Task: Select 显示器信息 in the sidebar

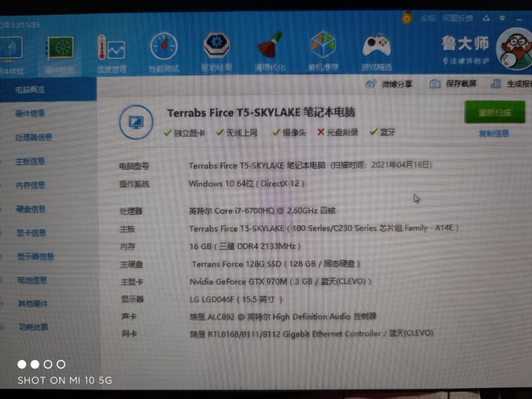Action: 36,256
